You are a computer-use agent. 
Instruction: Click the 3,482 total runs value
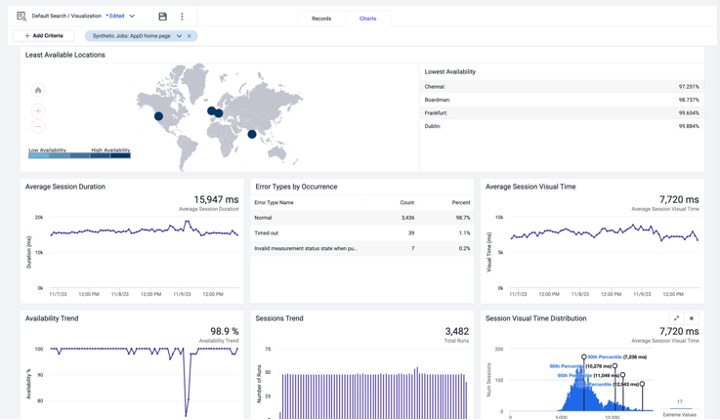coord(457,331)
